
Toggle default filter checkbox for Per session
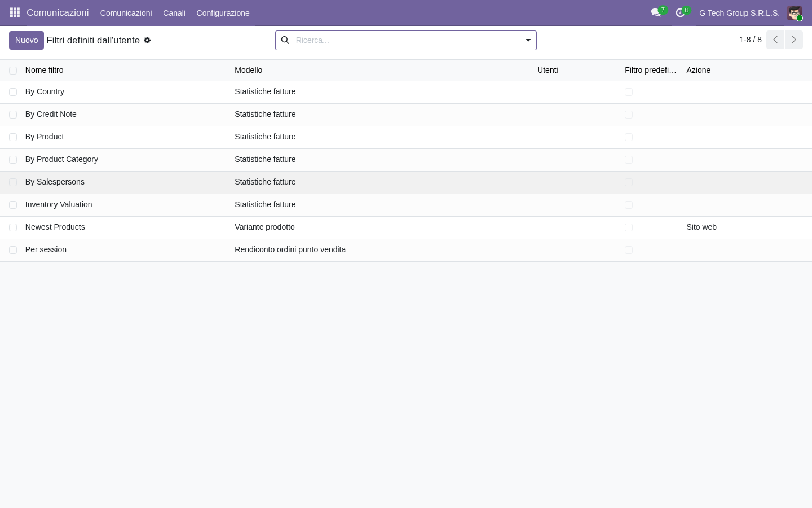(x=629, y=250)
